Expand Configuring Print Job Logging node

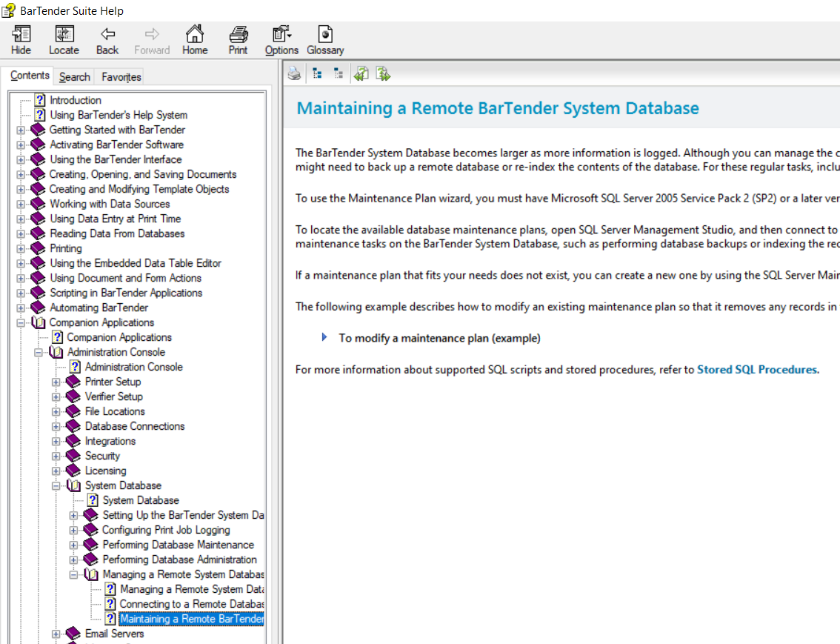73,531
